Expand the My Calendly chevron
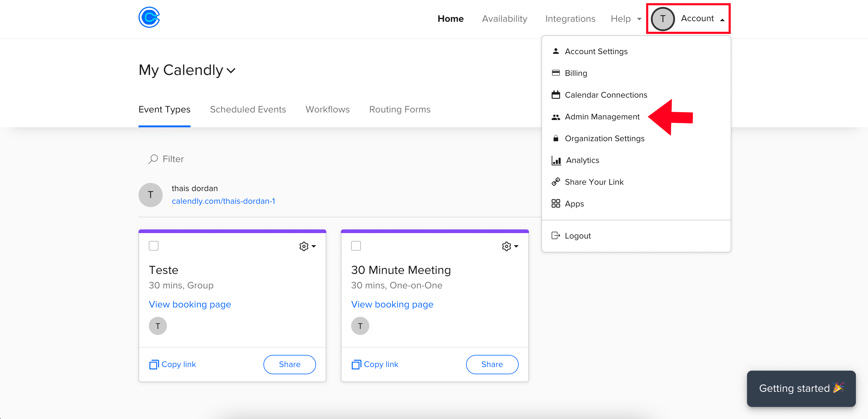 [x=231, y=71]
